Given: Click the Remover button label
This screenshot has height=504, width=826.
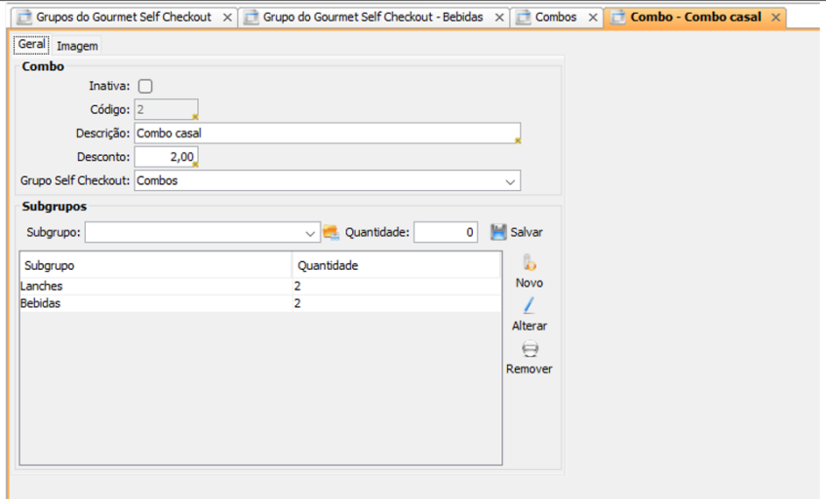Looking at the screenshot, I should pos(530,369).
